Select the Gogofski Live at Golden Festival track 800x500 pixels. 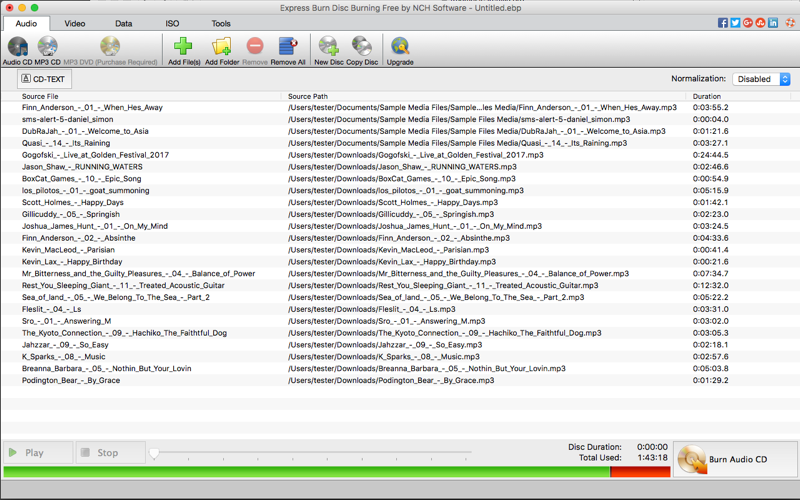pyautogui.click(x=95, y=155)
